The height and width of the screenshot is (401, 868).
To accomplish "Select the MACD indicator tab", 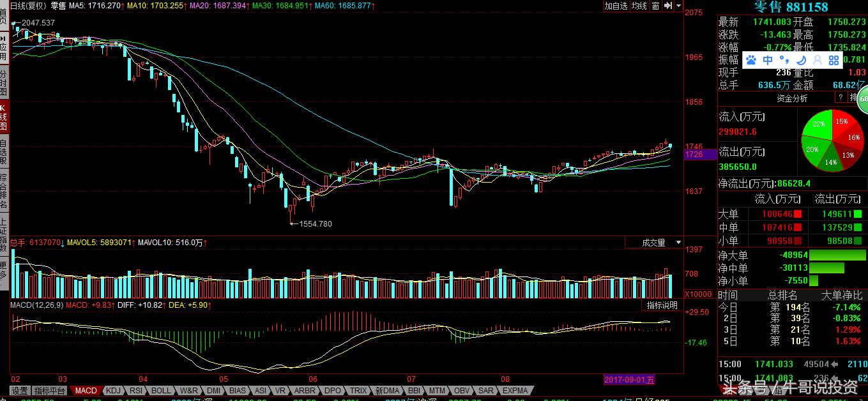I will click(86, 390).
